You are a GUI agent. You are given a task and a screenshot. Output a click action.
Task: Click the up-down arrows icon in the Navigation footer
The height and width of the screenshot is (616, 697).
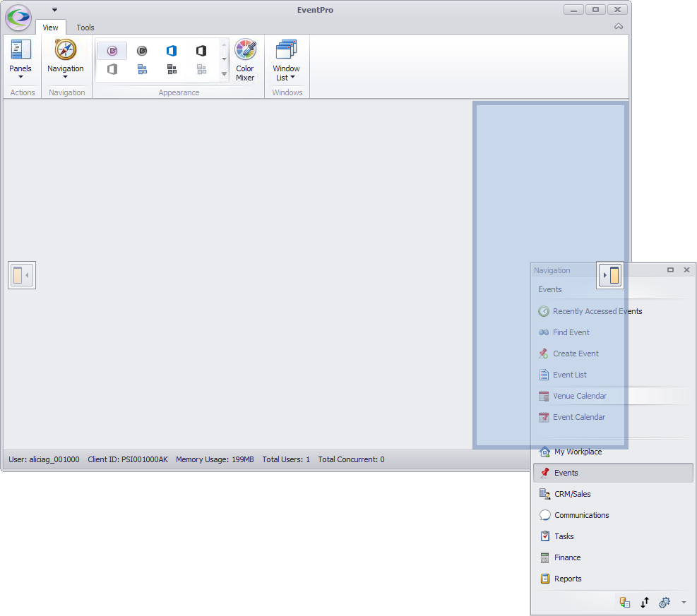coord(645,602)
